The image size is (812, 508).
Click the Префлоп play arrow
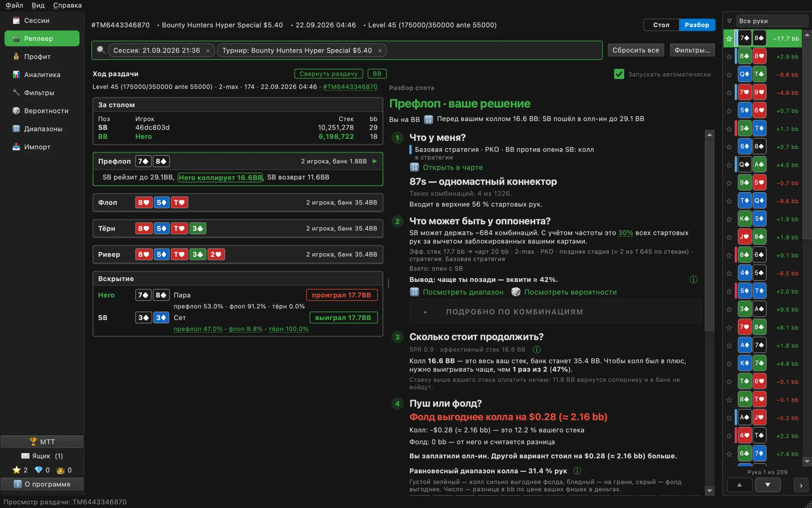[x=375, y=161]
